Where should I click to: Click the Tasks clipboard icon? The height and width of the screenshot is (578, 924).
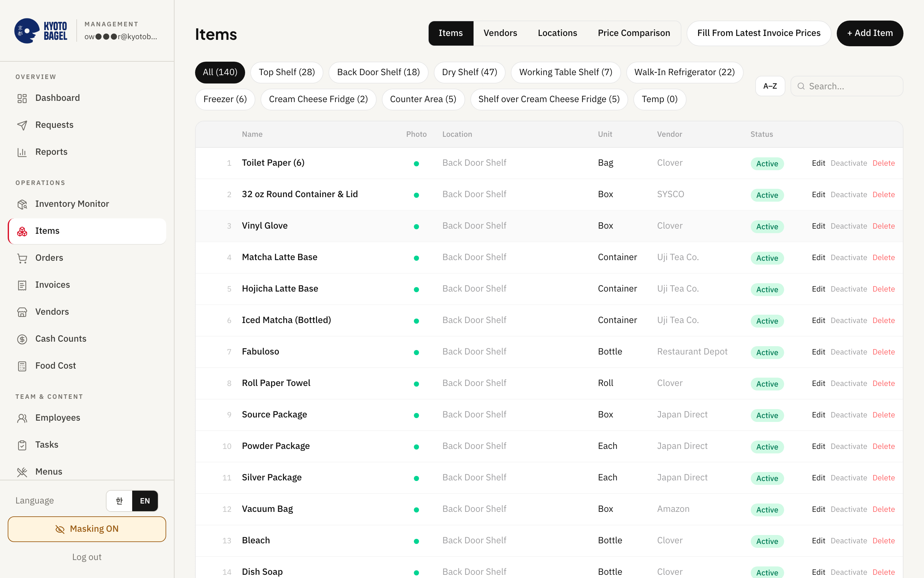pos(22,445)
